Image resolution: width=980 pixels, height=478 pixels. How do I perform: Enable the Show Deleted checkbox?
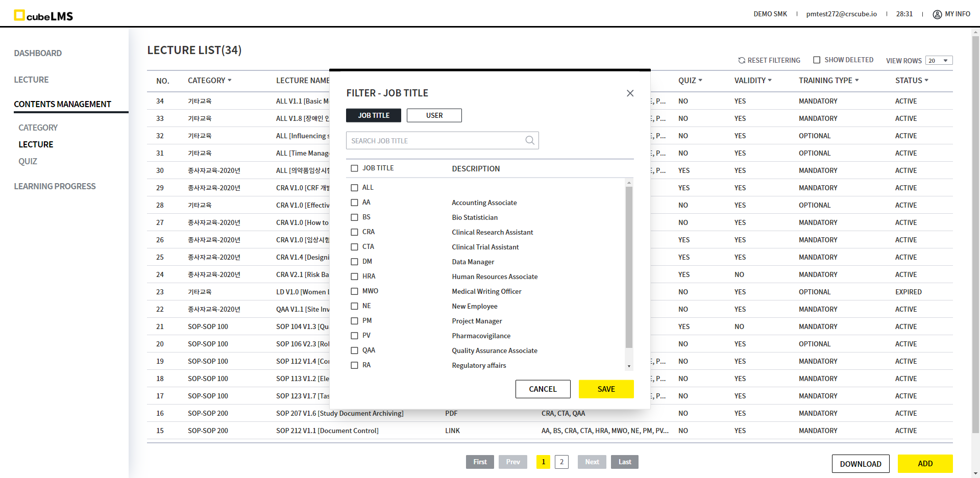click(817, 60)
